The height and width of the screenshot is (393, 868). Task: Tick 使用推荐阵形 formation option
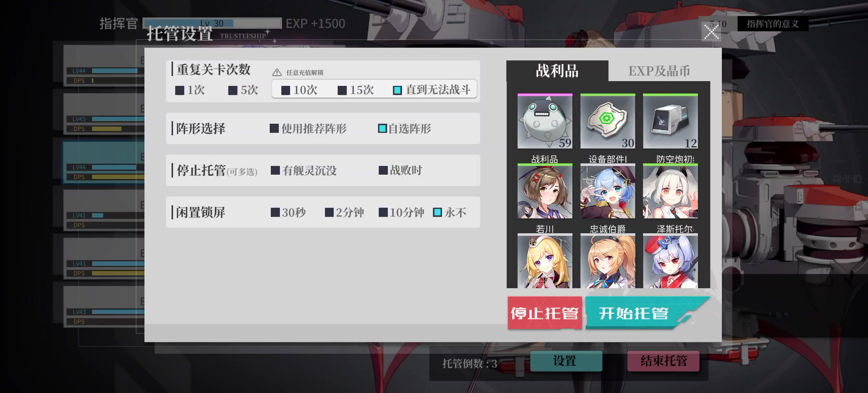pyautogui.click(x=308, y=128)
